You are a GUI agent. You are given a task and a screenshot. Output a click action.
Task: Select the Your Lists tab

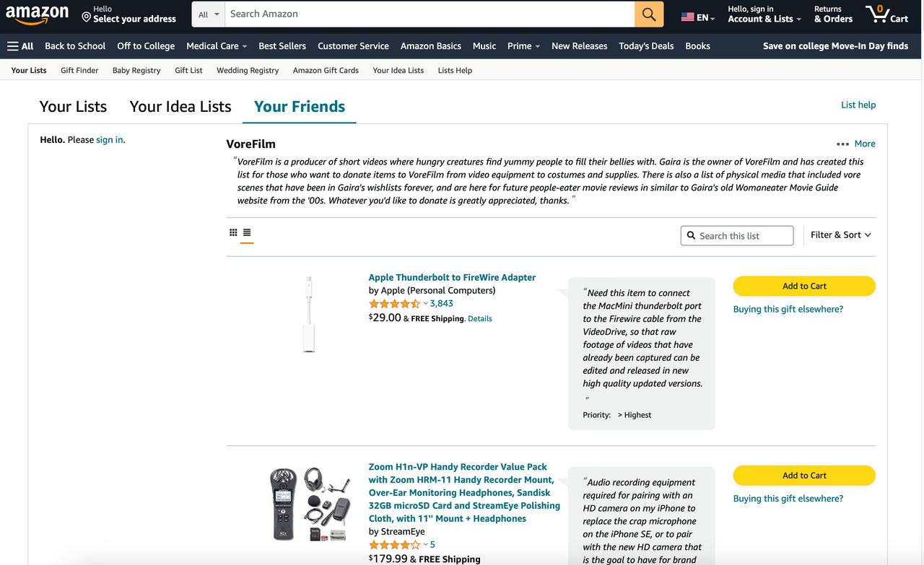[73, 106]
